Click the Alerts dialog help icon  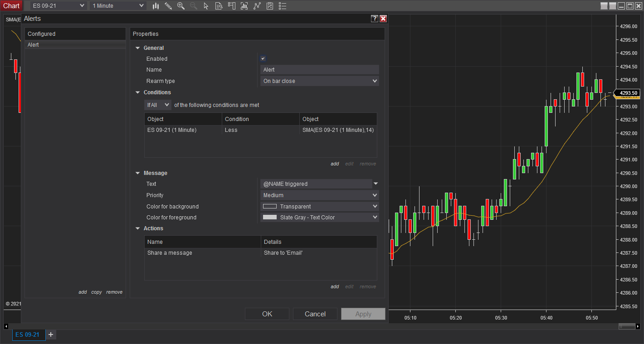[x=374, y=19]
